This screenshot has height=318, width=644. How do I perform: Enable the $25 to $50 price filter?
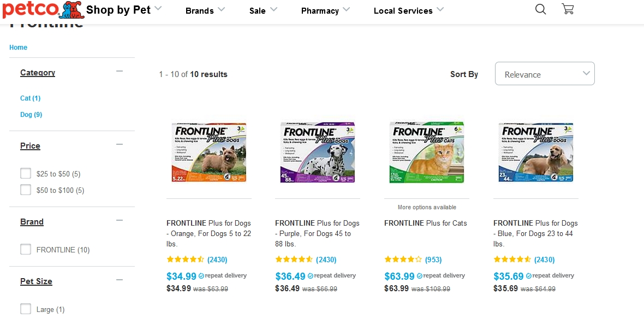pyautogui.click(x=25, y=173)
